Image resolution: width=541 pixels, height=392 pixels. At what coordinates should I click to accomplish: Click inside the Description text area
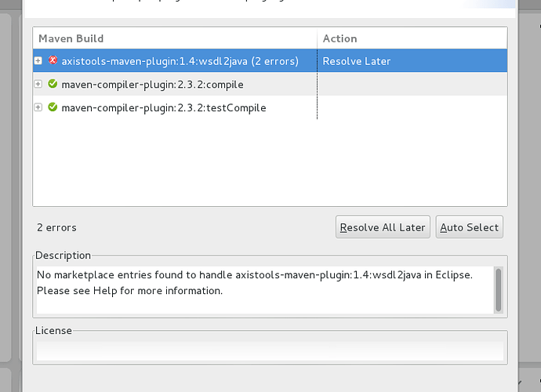[265, 290]
